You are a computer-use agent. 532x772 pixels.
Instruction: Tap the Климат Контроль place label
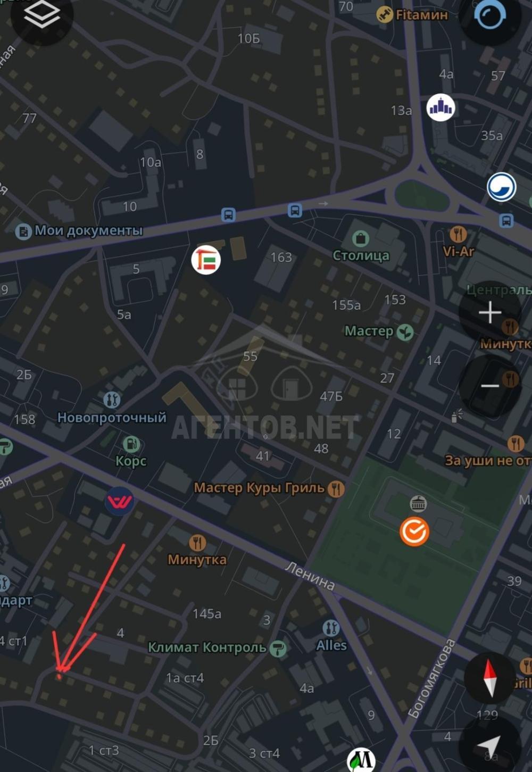pos(207,648)
